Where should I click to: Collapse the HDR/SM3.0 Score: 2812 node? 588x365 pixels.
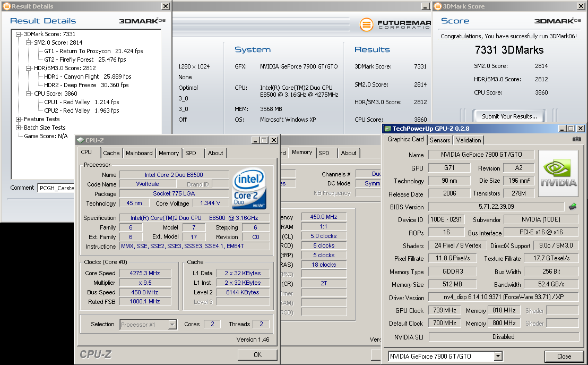(x=28, y=69)
